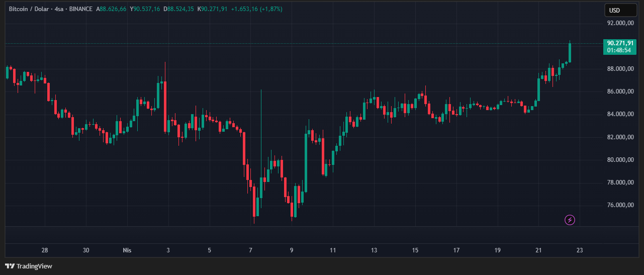Click the TradingView logo icon

(9, 266)
